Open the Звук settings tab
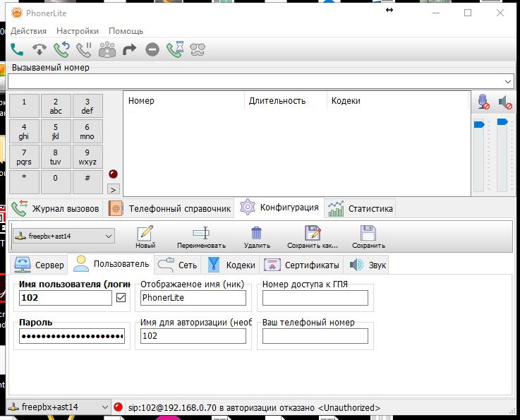 (368, 265)
